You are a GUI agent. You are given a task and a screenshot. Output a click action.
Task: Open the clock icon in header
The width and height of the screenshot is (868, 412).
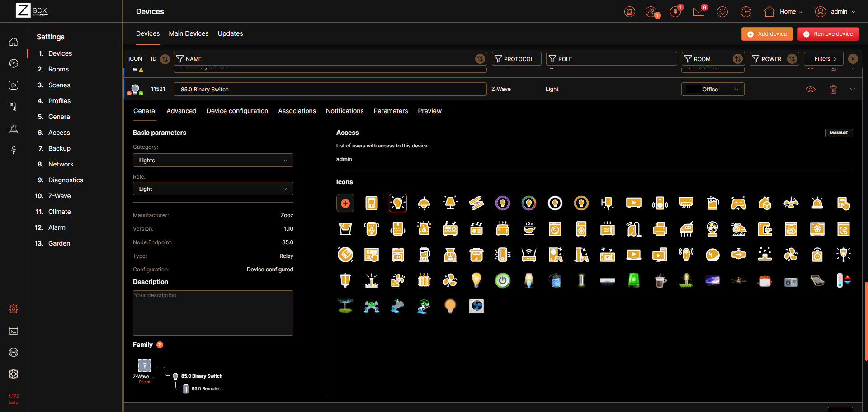click(746, 12)
